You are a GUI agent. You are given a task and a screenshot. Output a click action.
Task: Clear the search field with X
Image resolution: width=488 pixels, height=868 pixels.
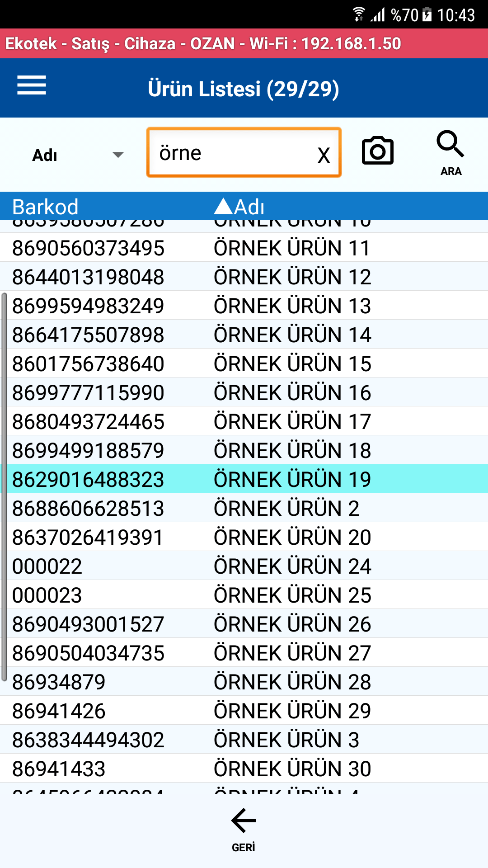324,155
